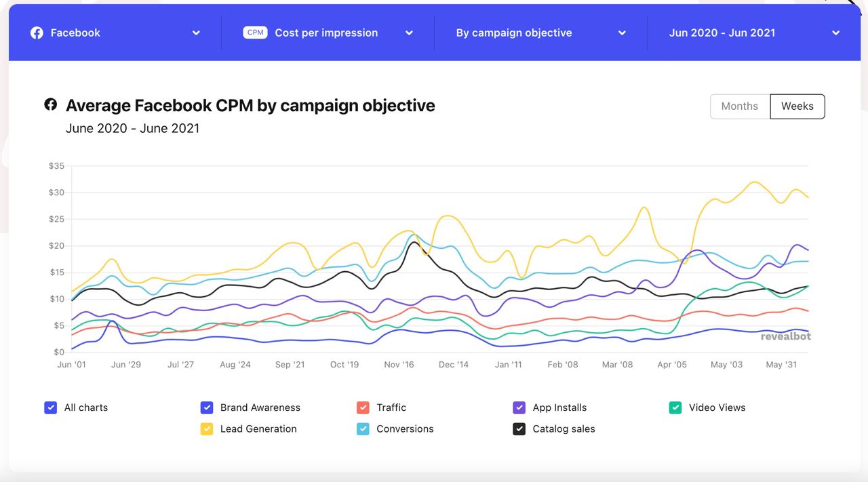Screen dimensions: 868x482
Task: Uncheck the Brand Awareness checkbox
Action: pyautogui.click(x=207, y=407)
